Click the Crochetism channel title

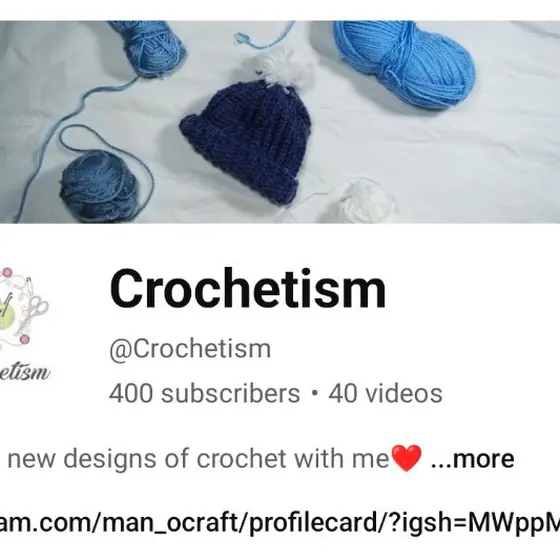248,289
